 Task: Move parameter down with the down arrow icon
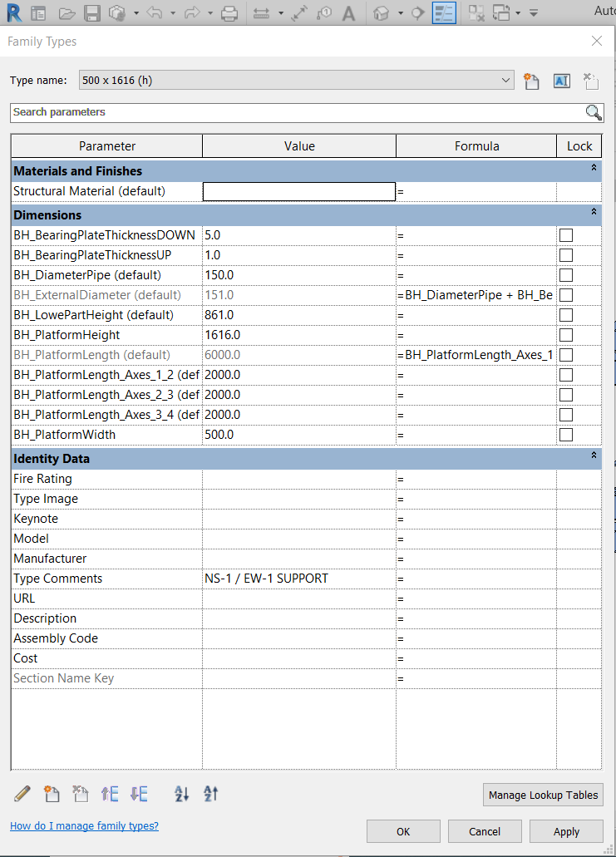point(139,794)
